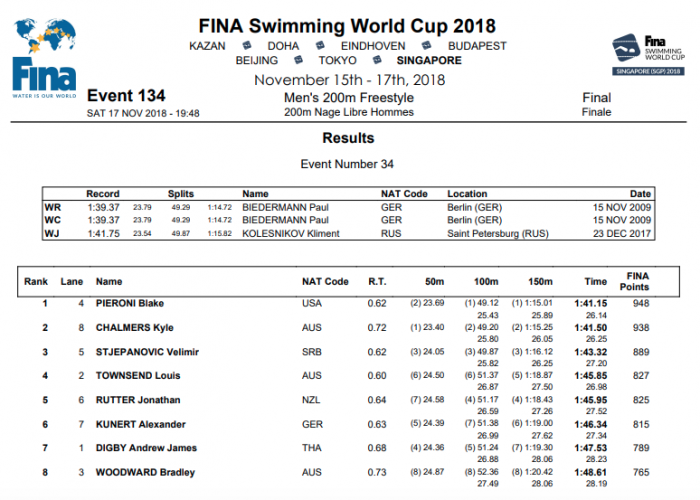Select swimmer name CHALMERS Kyle

pyautogui.click(x=134, y=328)
